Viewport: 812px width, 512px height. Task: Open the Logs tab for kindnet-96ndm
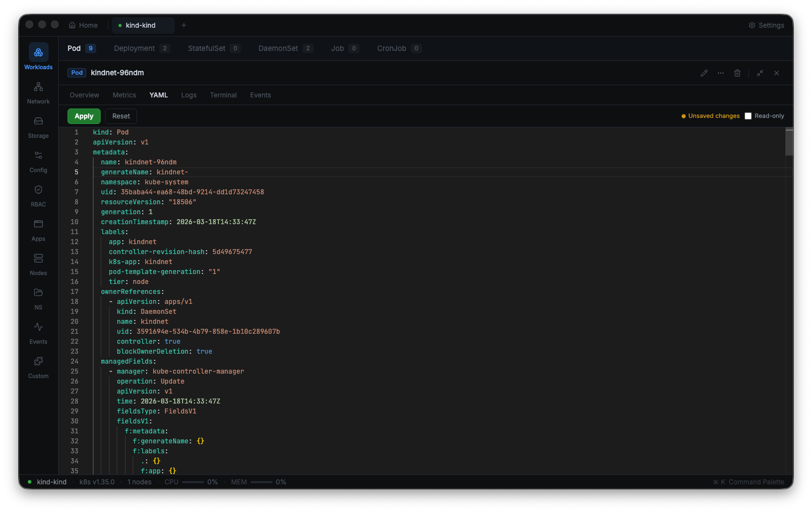point(189,95)
